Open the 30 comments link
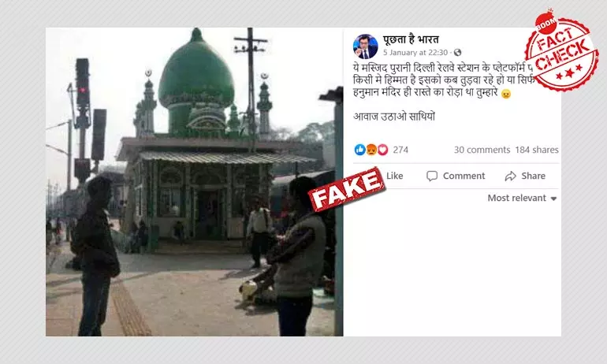The height and width of the screenshot is (364, 607). (x=482, y=150)
